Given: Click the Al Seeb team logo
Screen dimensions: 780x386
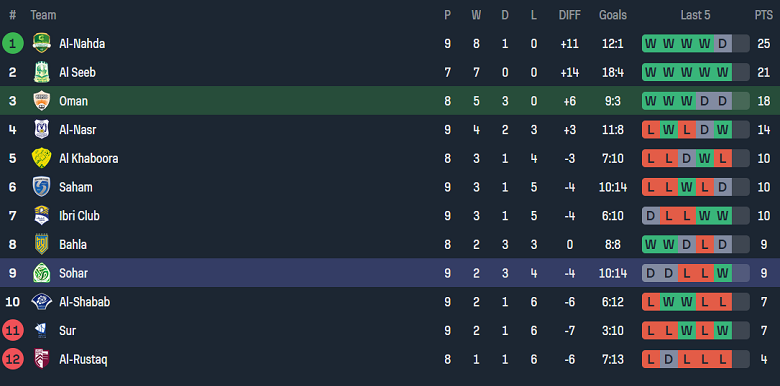Looking at the screenshot, I should pyautogui.click(x=41, y=72).
